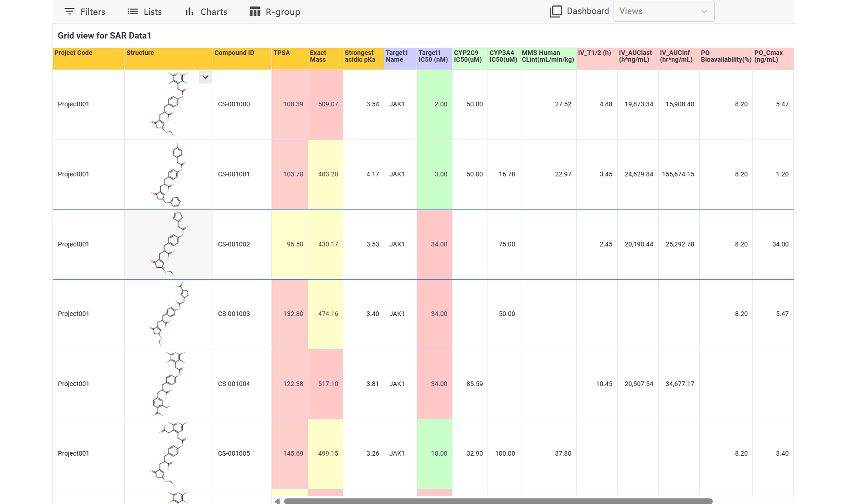This screenshot has height=504, width=844.
Task: Click CYP3A4 value 16.78
Action: click(x=507, y=174)
